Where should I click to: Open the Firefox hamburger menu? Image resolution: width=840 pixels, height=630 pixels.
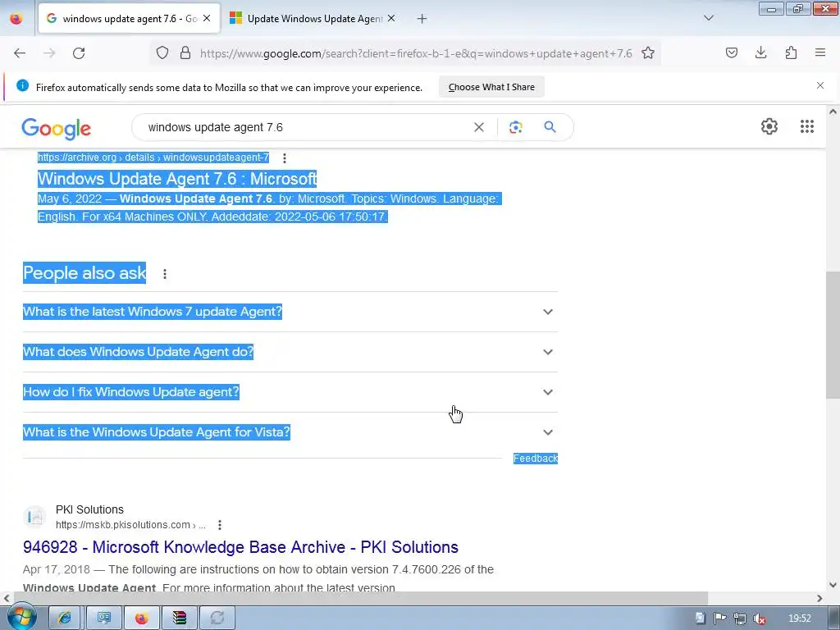point(820,52)
